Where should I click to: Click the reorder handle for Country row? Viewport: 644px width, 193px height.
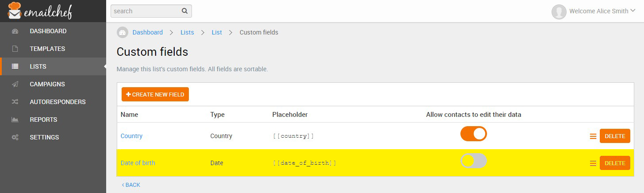(593, 136)
